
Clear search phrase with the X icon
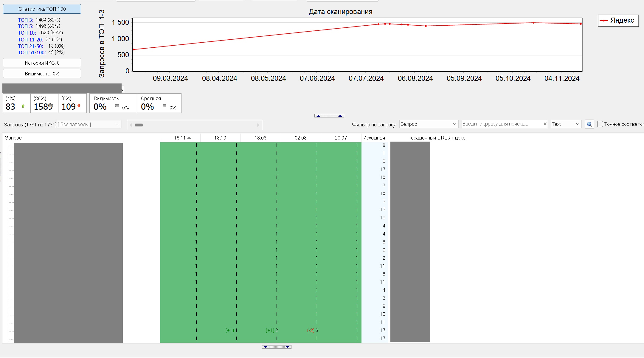pyautogui.click(x=545, y=124)
